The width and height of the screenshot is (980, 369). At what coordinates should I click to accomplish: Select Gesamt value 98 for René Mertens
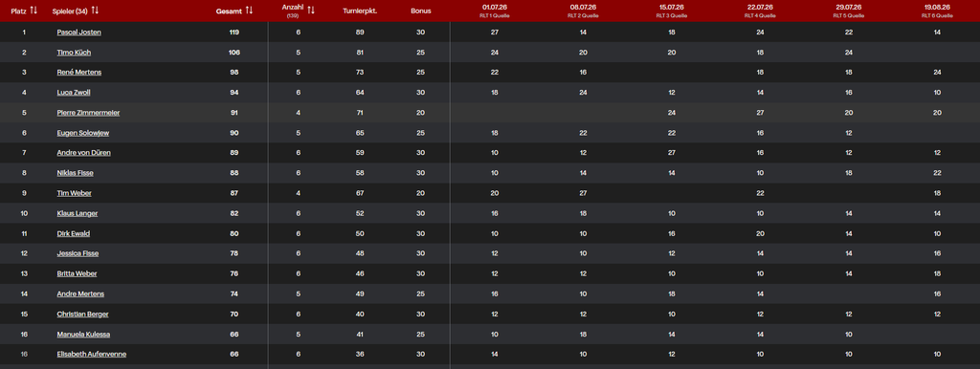click(234, 73)
